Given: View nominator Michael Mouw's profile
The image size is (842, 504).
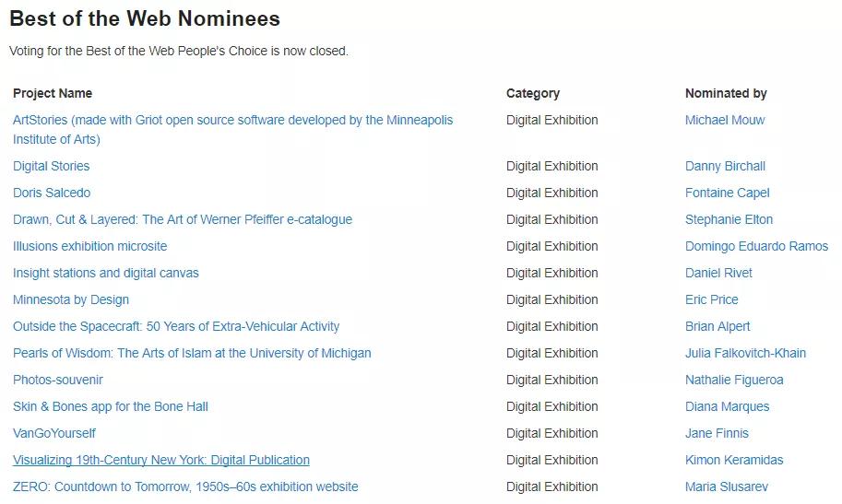Looking at the screenshot, I should [x=725, y=121].
